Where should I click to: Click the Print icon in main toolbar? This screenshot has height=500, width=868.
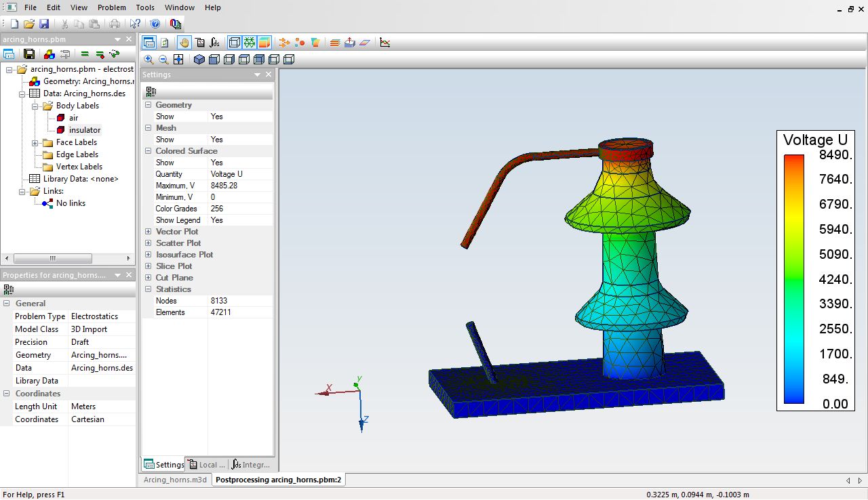click(115, 24)
